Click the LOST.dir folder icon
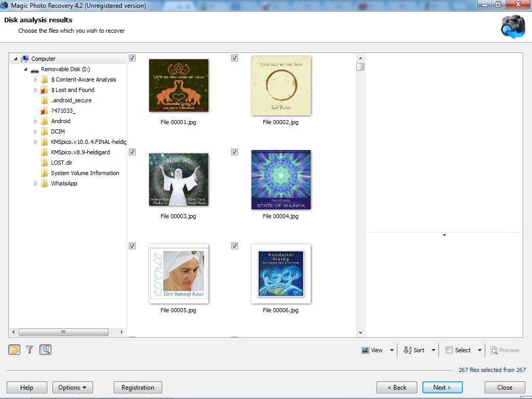Viewport: 532px width, 399px height. 44,163
